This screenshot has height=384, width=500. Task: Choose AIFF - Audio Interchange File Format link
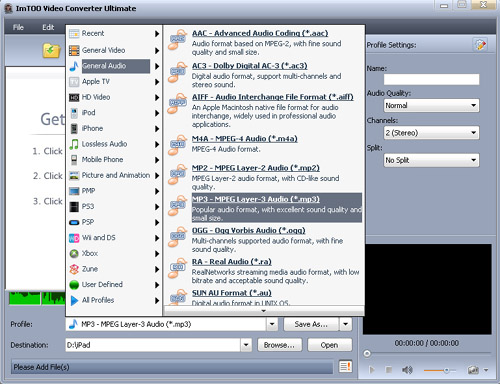click(x=273, y=97)
